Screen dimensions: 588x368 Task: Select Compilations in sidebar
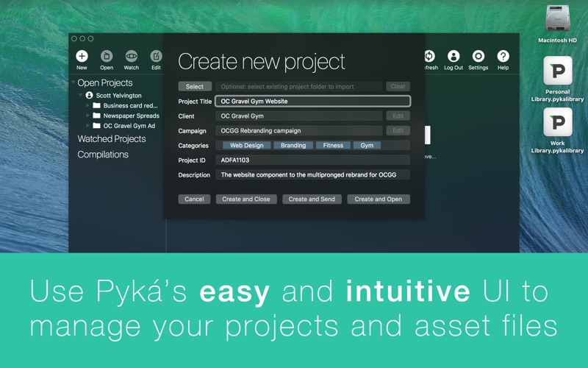103,155
